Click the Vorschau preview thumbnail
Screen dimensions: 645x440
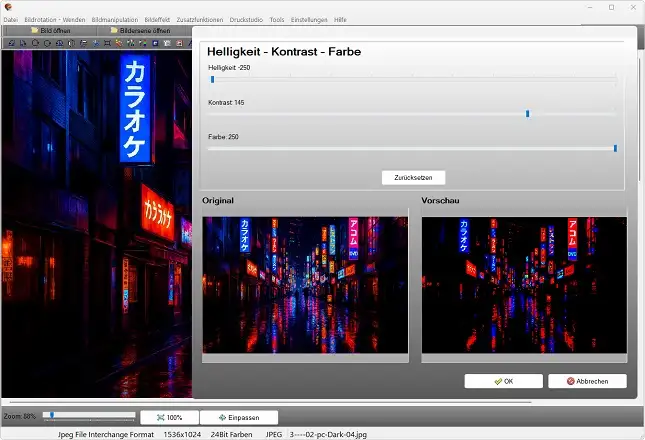524,285
